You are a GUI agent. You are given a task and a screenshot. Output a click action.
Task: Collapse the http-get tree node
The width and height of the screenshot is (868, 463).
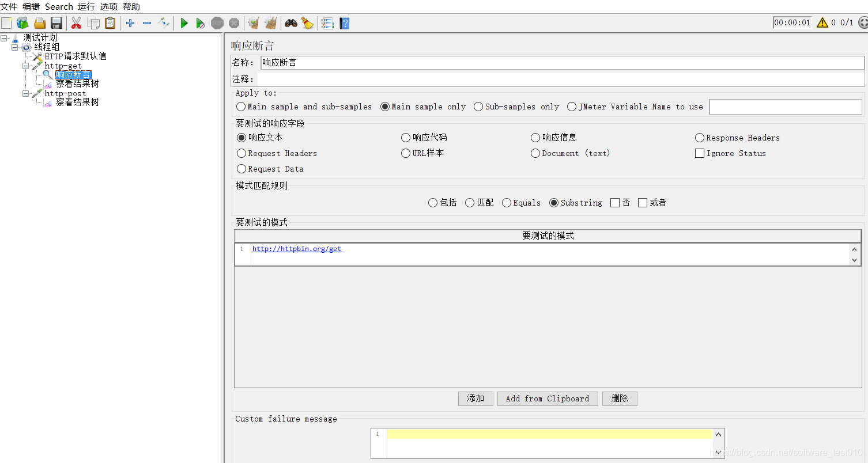coord(26,66)
